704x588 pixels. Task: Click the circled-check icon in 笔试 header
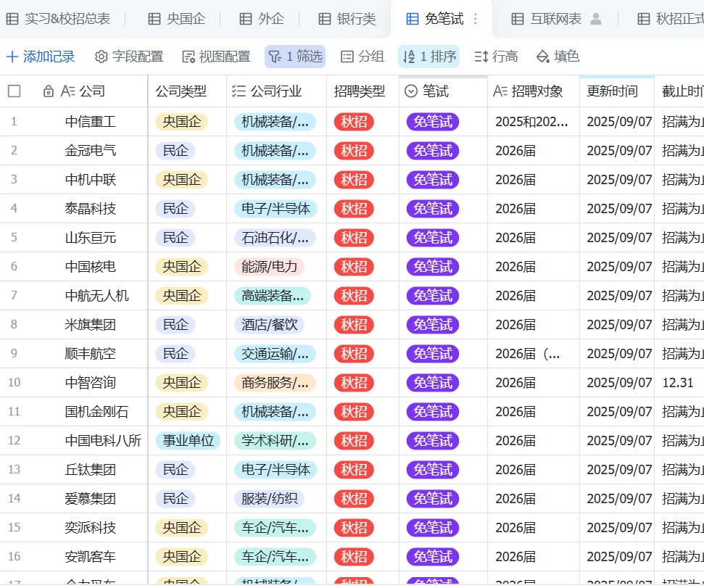411,91
